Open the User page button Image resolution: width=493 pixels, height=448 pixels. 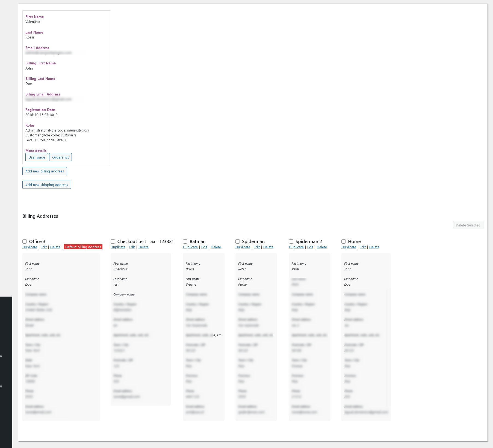[37, 157]
